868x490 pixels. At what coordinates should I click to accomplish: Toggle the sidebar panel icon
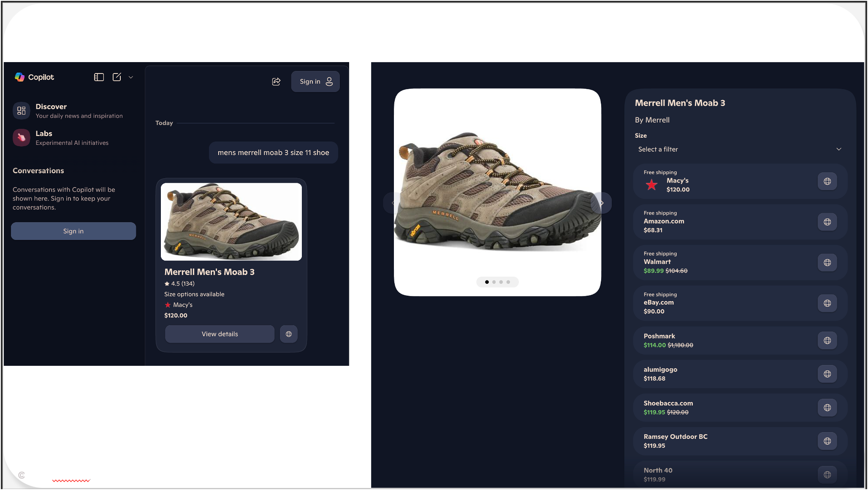(x=99, y=77)
